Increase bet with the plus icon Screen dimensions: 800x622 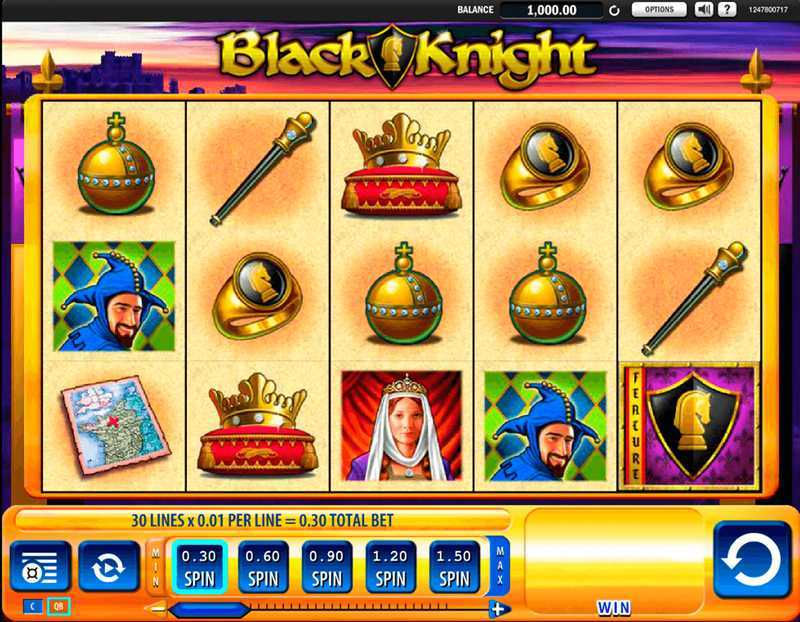[x=498, y=609]
